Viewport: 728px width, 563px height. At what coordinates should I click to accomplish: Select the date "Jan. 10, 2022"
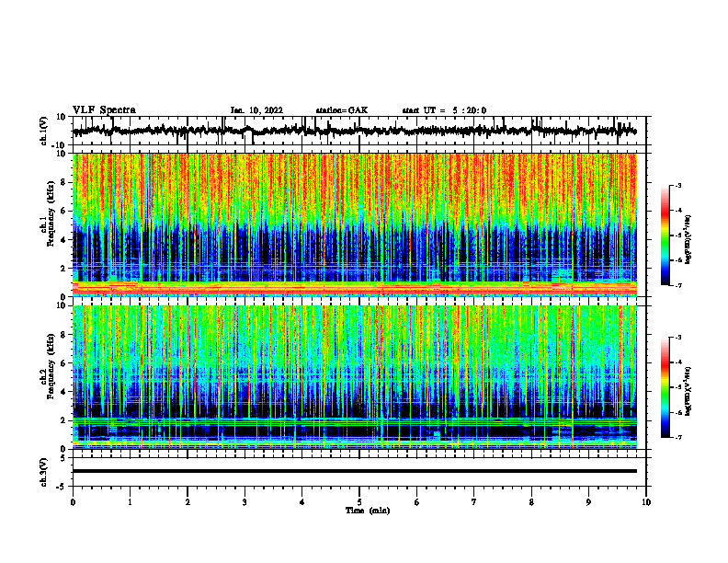point(256,110)
